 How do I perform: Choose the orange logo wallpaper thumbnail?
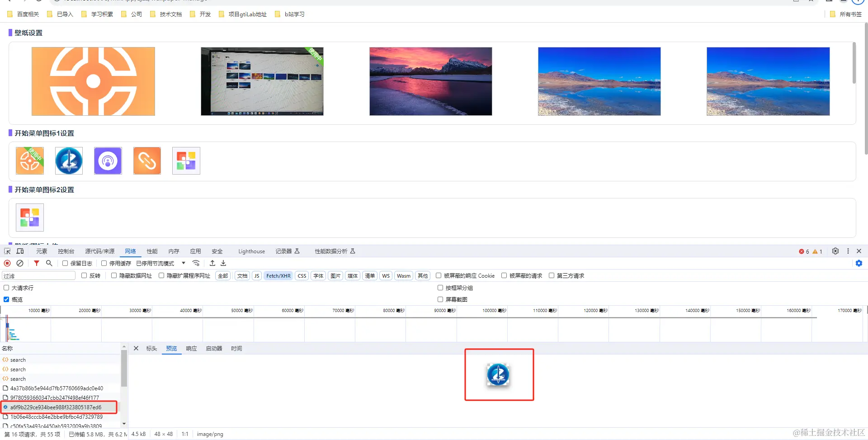[93, 81]
